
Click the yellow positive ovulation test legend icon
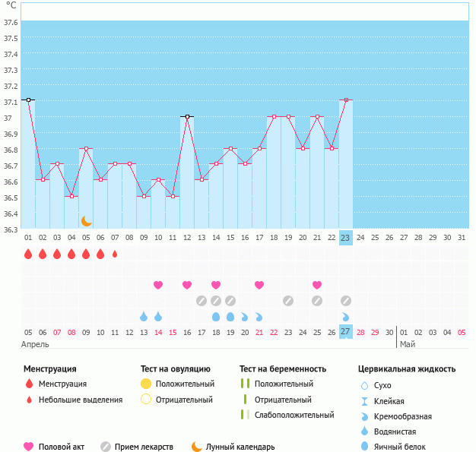click(146, 384)
